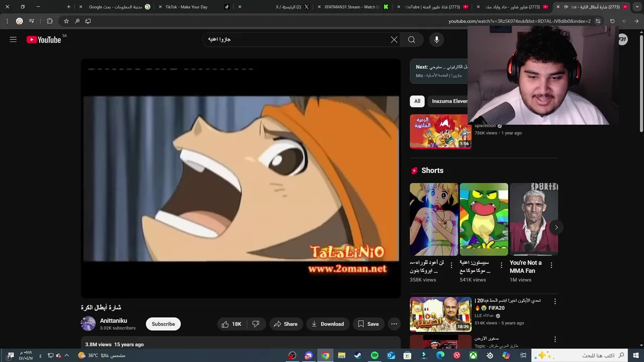Select the All filter chip

pos(417,101)
